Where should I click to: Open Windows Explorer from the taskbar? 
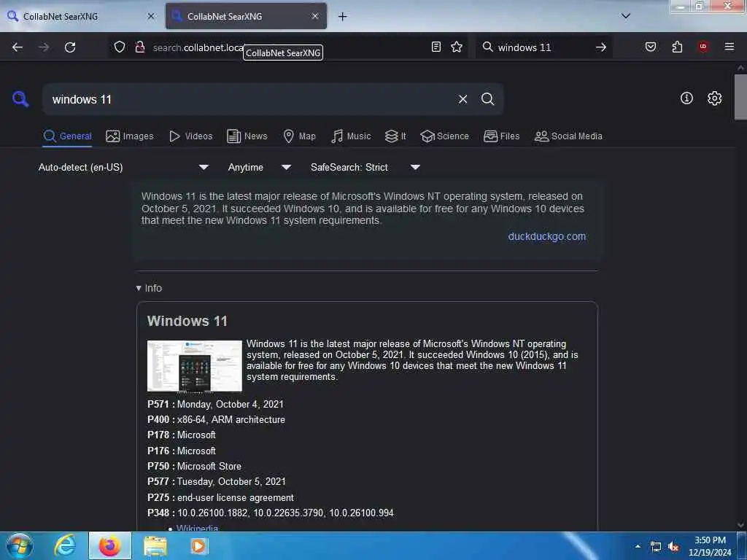[x=155, y=545]
